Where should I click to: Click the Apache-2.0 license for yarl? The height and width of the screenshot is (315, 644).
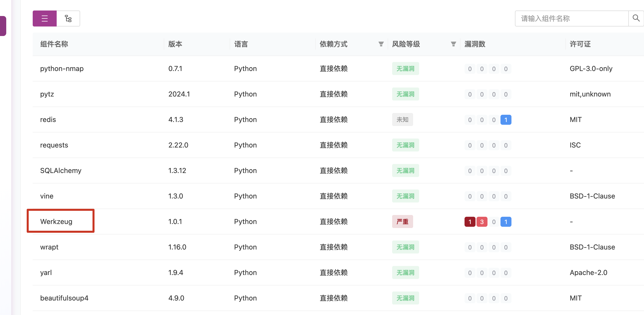[588, 273]
